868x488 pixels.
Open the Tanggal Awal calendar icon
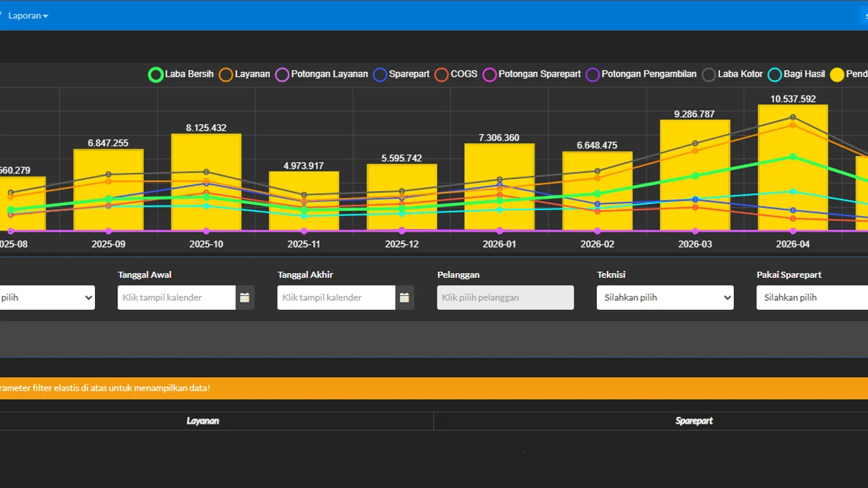[x=245, y=298]
